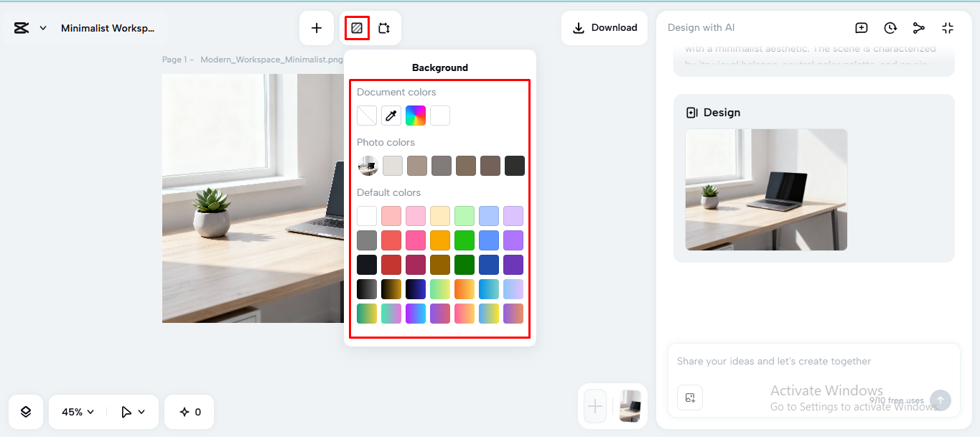The width and height of the screenshot is (980, 437).
Task: Pick a color with the eyedropper tool
Action: [391, 116]
